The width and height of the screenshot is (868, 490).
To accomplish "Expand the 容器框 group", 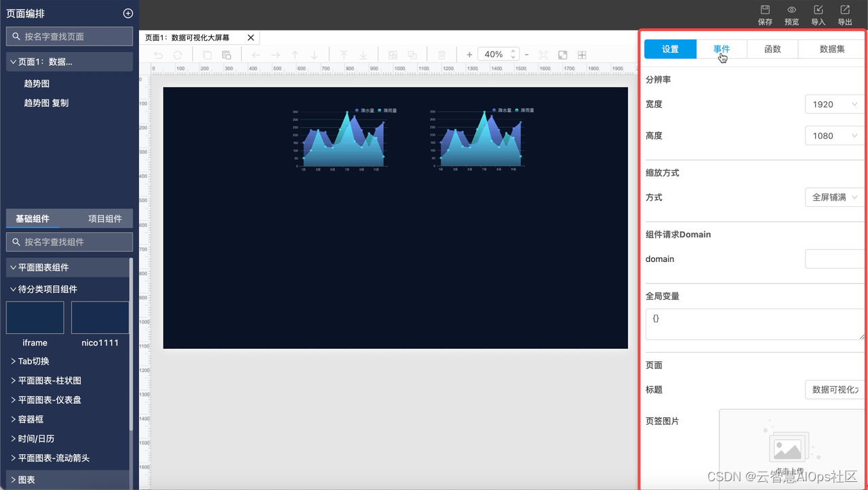I will point(13,419).
